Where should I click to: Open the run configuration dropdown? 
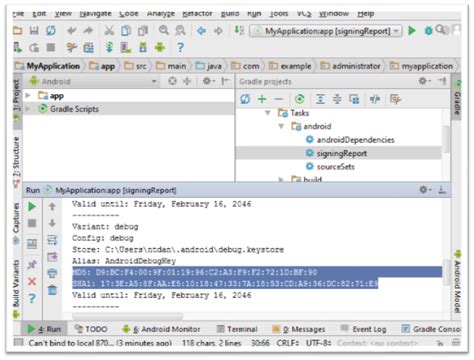pyautogui.click(x=326, y=31)
